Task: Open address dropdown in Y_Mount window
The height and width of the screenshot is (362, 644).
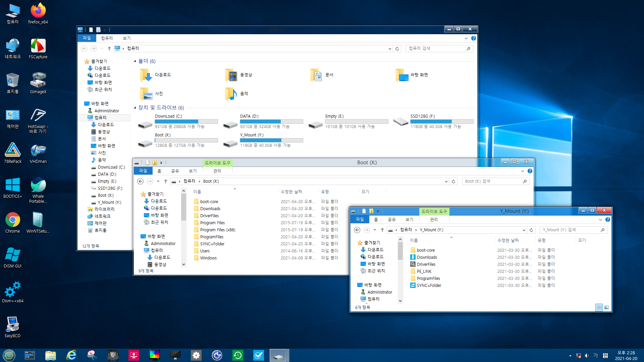Action: point(524,230)
